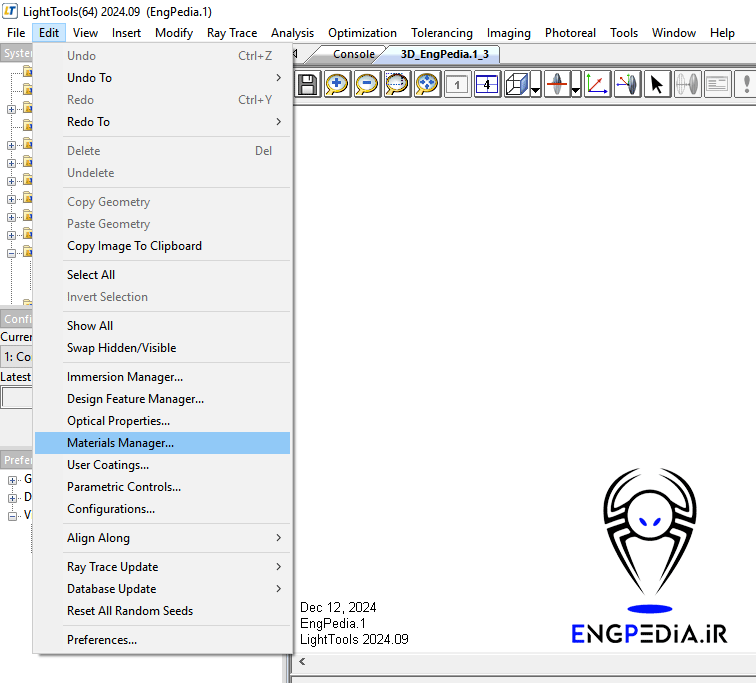Viewport: 756px width, 683px height.
Task: Click the LightTools LT title bar icon
Action: coord(10,11)
